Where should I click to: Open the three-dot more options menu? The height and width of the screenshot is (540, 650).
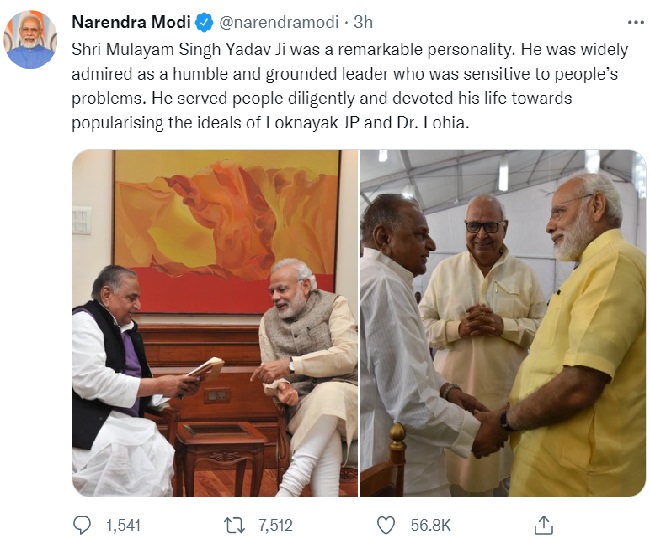(635, 22)
